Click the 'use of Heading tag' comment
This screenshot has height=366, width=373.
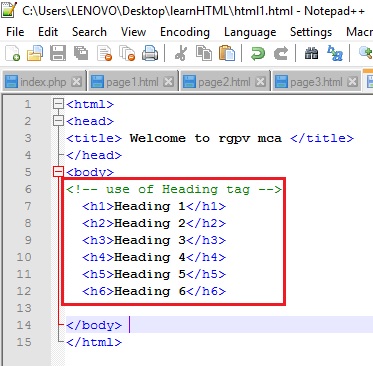coord(178,189)
